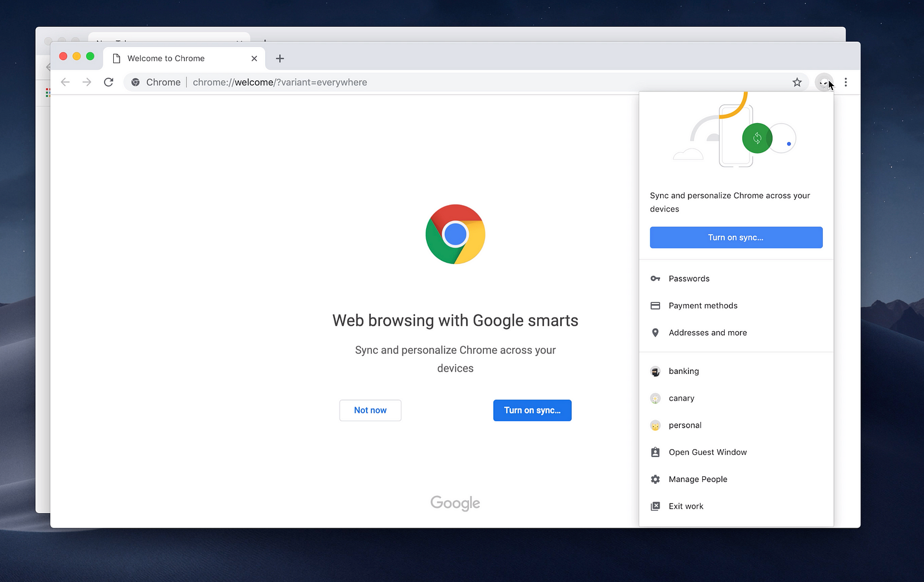Select the Welcome to Chrome tab
This screenshot has height=582, width=924.
click(184, 58)
